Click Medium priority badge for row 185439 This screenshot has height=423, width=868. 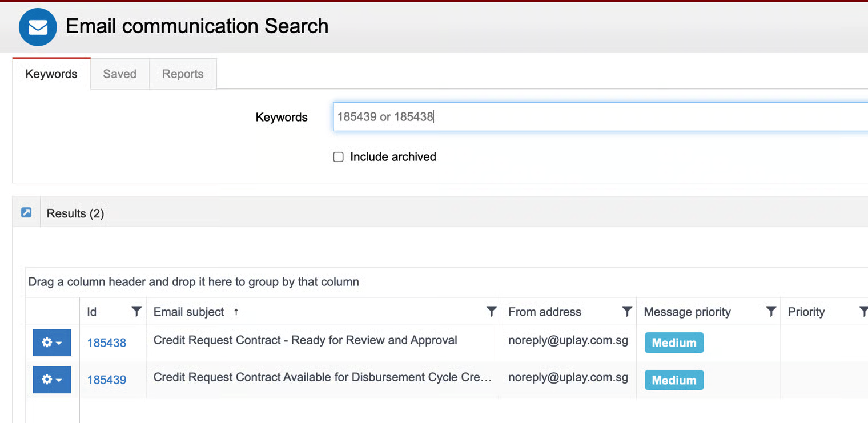[x=674, y=380]
